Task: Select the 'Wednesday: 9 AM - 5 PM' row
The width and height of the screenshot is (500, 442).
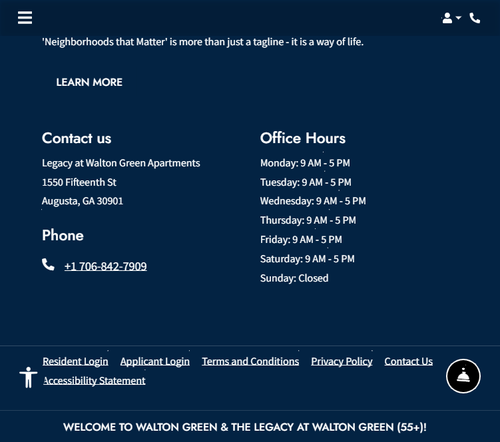Action: tap(313, 201)
